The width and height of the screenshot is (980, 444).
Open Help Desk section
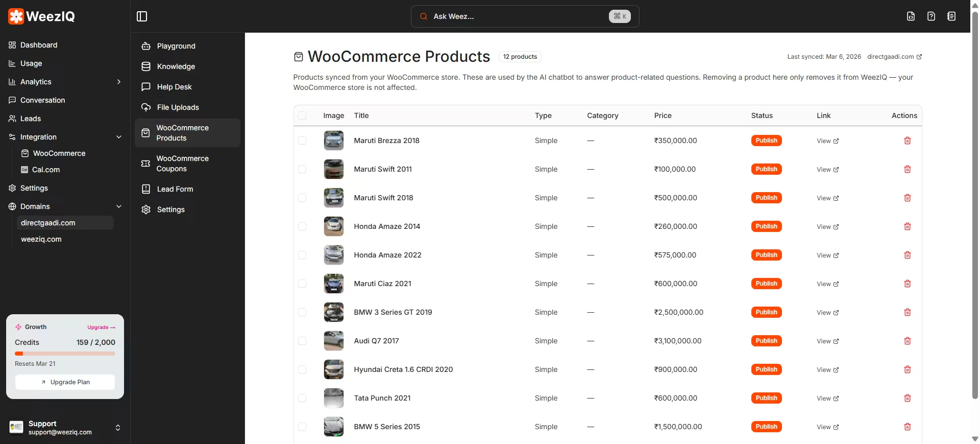pyautogui.click(x=187, y=87)
